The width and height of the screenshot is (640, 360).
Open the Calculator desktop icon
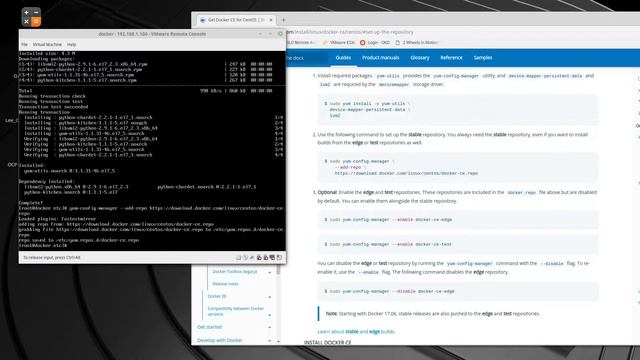(31, 17)
